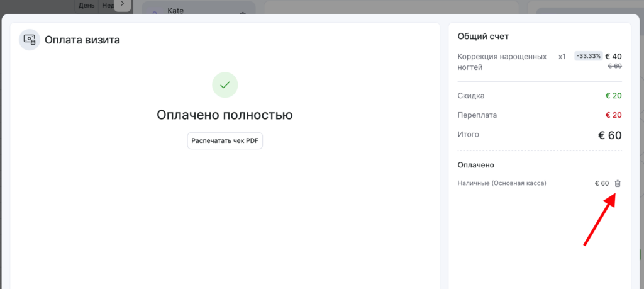644x289 pixels.
Task: Click the red overpayment amount € 20
Action: tap(613, 115)
